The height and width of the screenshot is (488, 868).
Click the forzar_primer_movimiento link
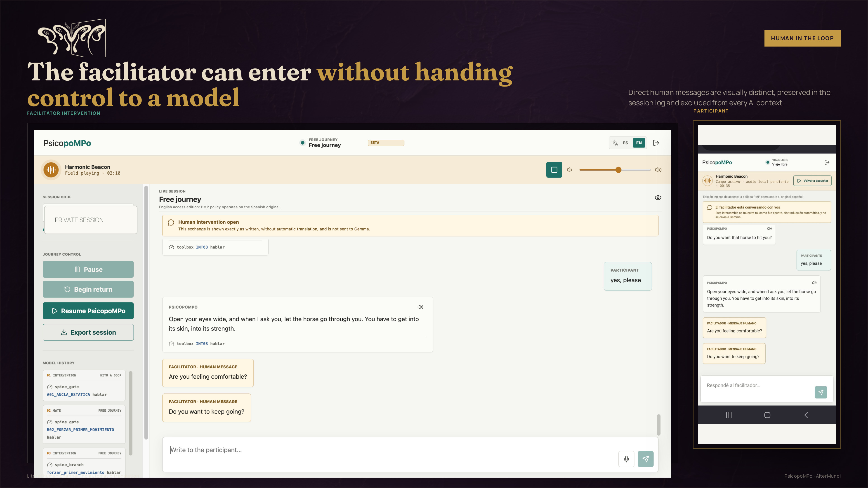point(75,472)
